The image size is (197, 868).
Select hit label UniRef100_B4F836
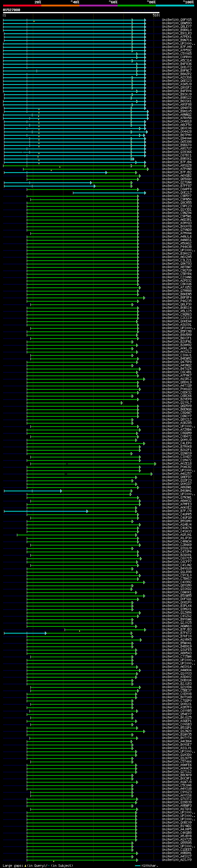[177, 64]
